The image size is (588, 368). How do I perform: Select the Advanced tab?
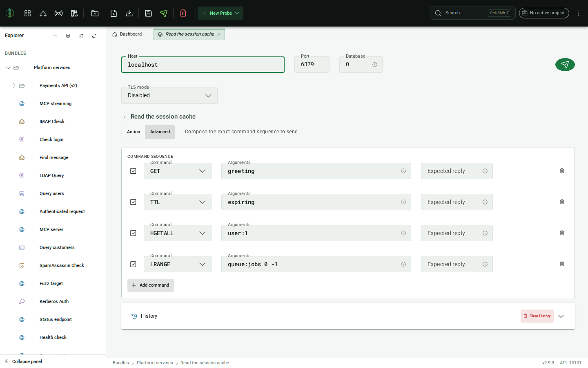(x=160, y=132)
